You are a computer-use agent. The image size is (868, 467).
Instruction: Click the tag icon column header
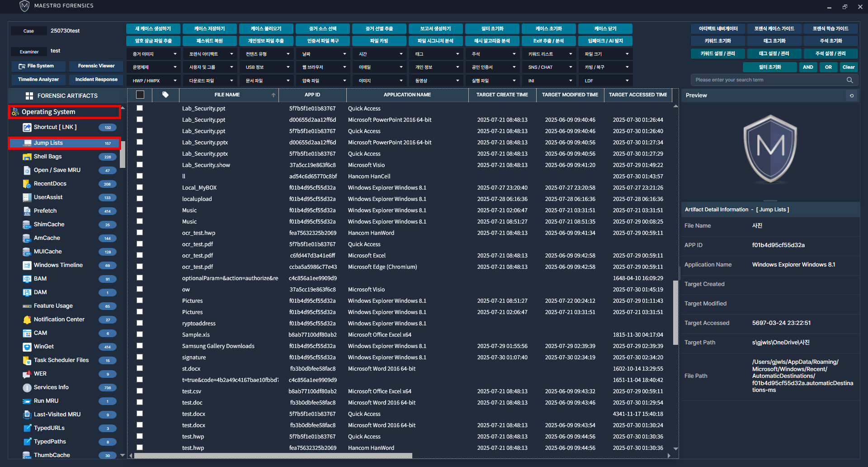(x=165, y=95)
